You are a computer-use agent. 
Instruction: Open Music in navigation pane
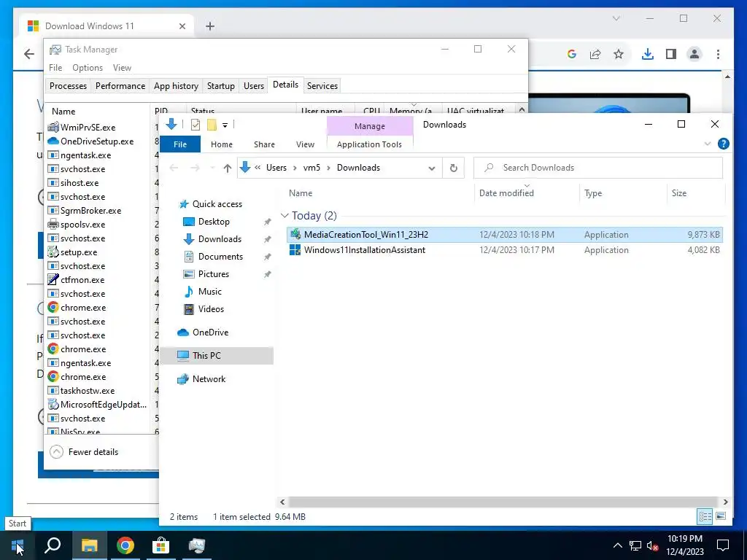209,292
